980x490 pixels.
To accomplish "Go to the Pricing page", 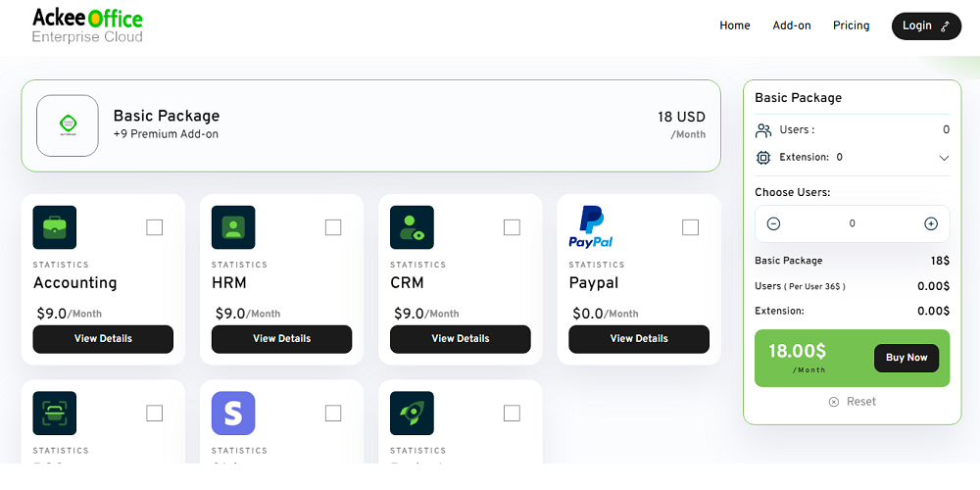I will pyautogui.click(x=852, y=25).
